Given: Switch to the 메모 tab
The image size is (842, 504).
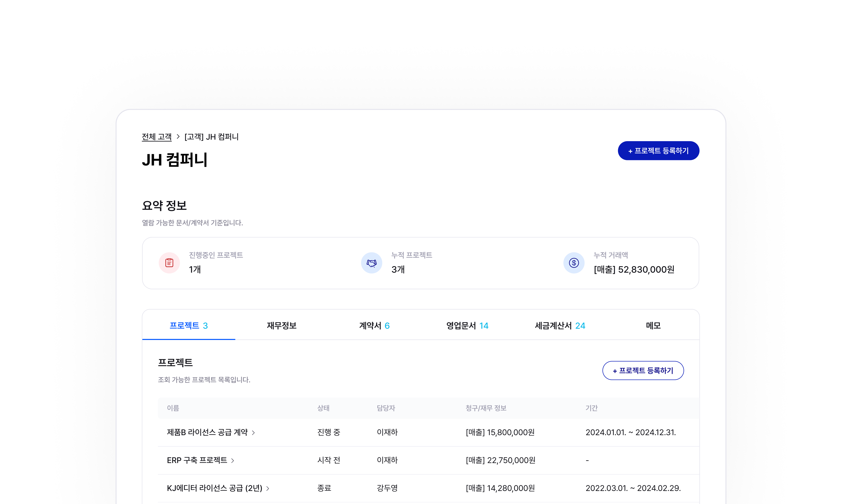Looking at the screenshot, I should (x=653, y=325).
